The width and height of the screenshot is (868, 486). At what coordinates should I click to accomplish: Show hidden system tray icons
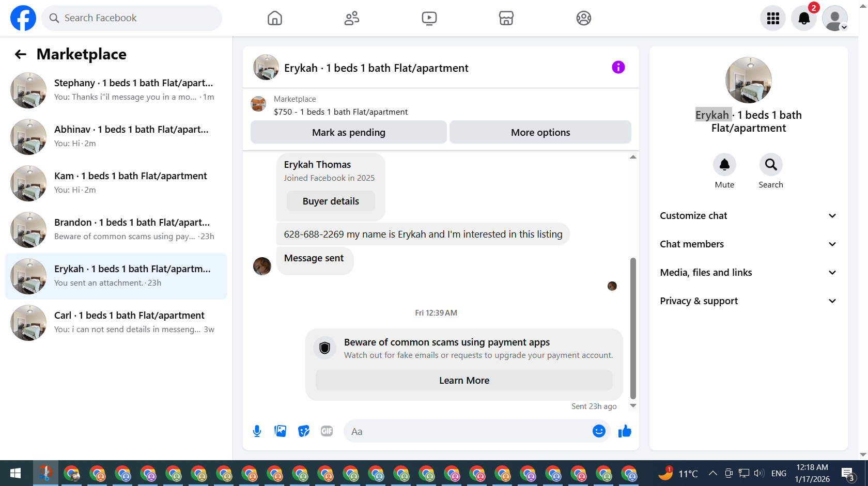(713, 473)
